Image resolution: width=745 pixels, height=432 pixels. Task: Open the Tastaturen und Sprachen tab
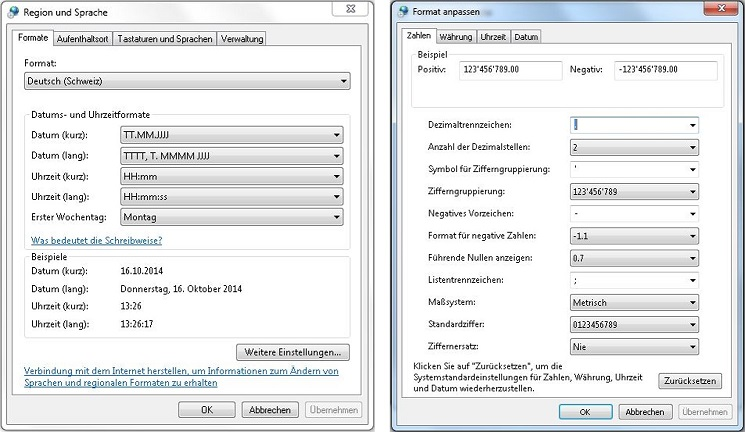point(165,39)
